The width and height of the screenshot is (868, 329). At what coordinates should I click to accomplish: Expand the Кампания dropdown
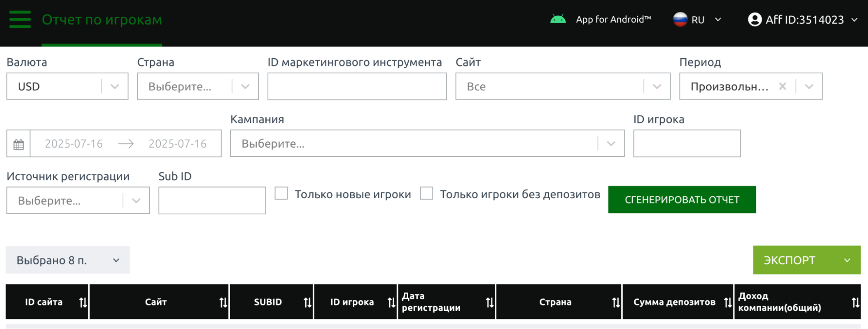611,144
